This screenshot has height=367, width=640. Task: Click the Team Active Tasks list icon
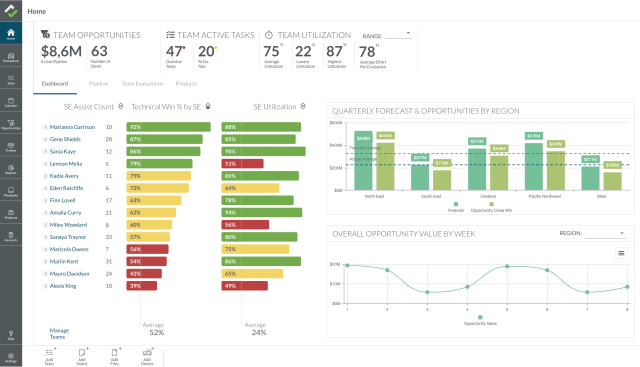click(x=170, y=35)
